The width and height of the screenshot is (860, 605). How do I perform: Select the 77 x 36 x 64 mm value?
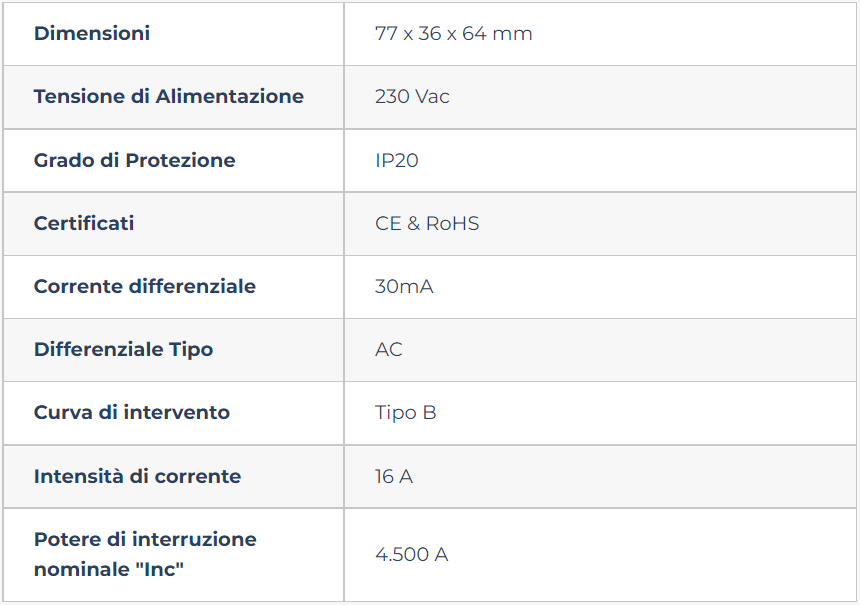[454, 34]
